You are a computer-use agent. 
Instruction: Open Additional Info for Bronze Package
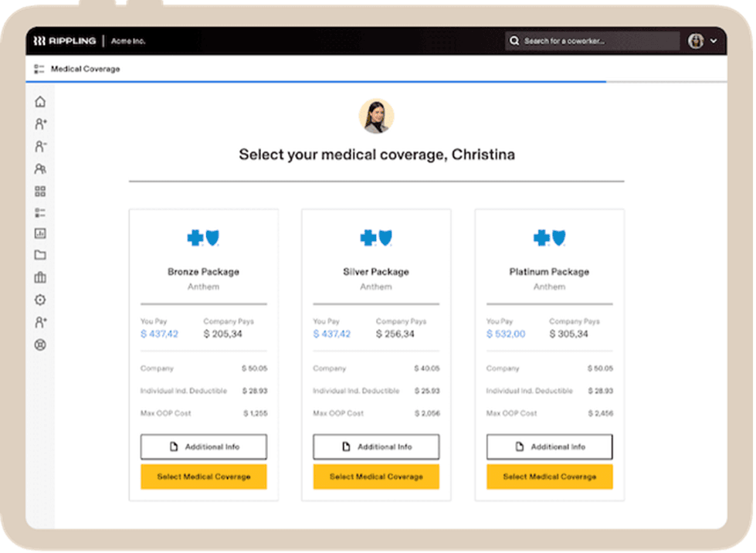(204, 446)
